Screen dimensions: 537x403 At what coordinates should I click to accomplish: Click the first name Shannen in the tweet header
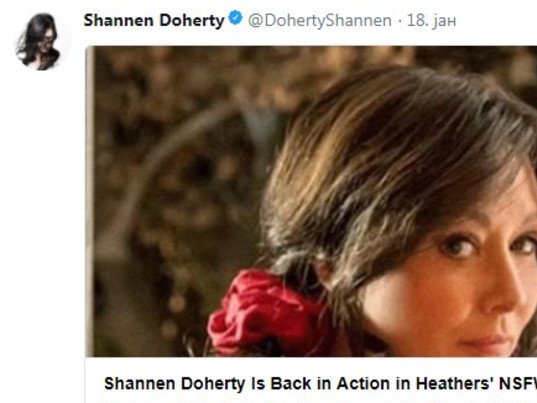[118, 20]
